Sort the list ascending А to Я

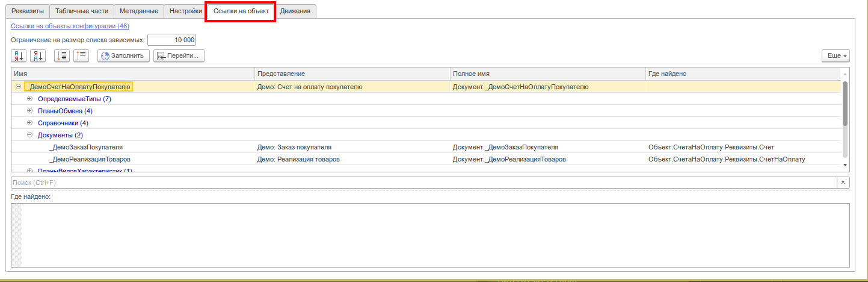point(19,56)
